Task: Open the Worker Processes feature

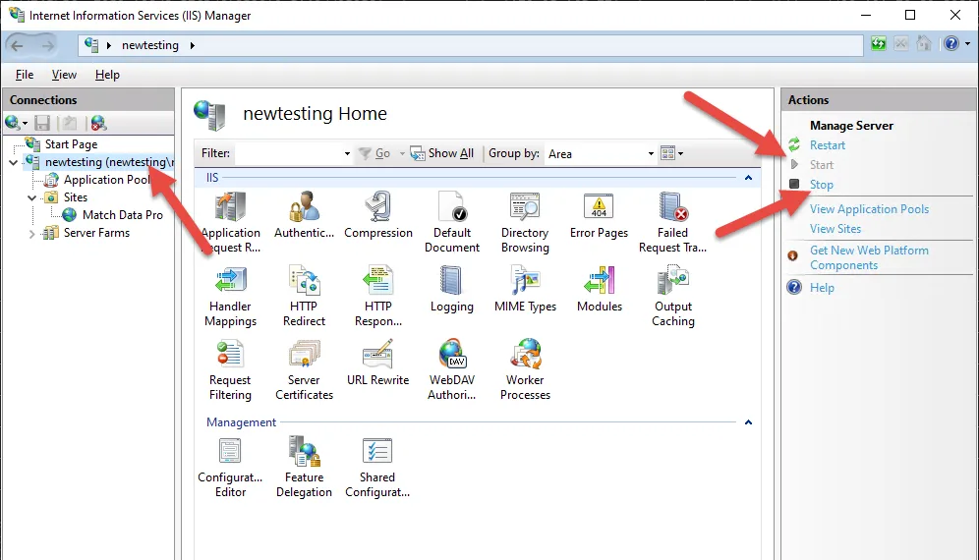Action: (x=525, y=356)
